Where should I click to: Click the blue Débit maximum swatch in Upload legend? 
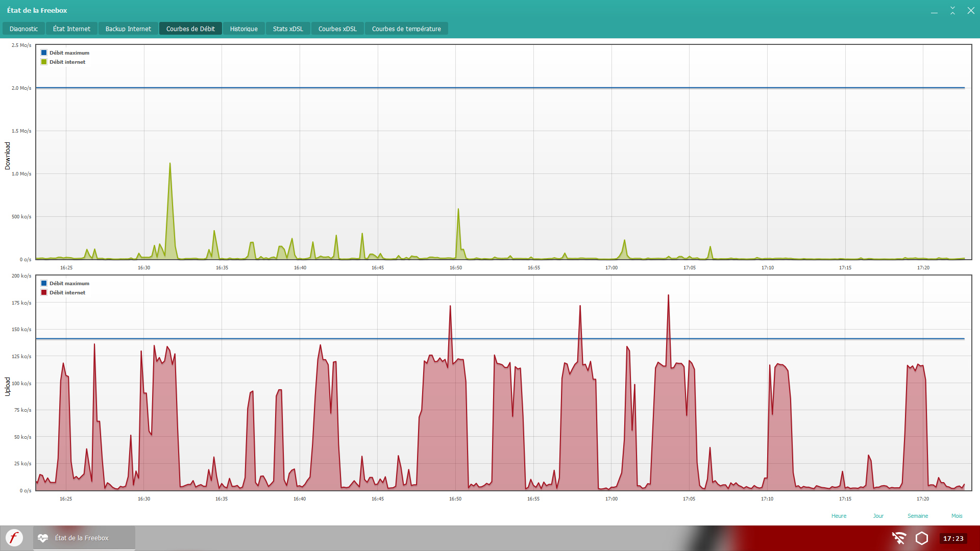click(44, 283)
